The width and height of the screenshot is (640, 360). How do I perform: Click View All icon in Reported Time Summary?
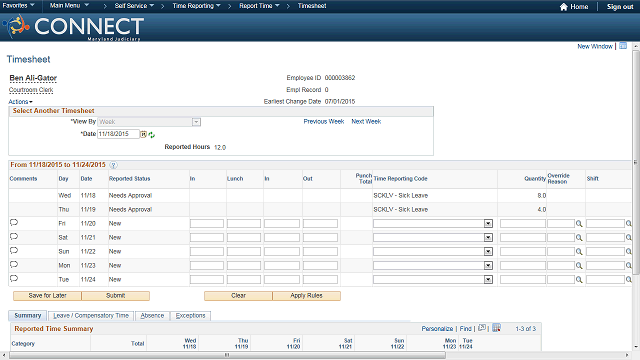click(482, 328)
